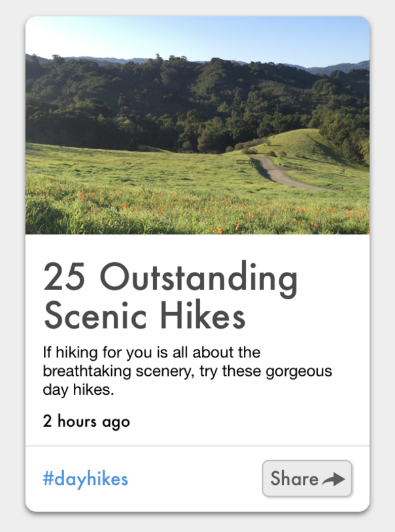Open the #dayhikes hashtag link

click(x=86, y=479)
